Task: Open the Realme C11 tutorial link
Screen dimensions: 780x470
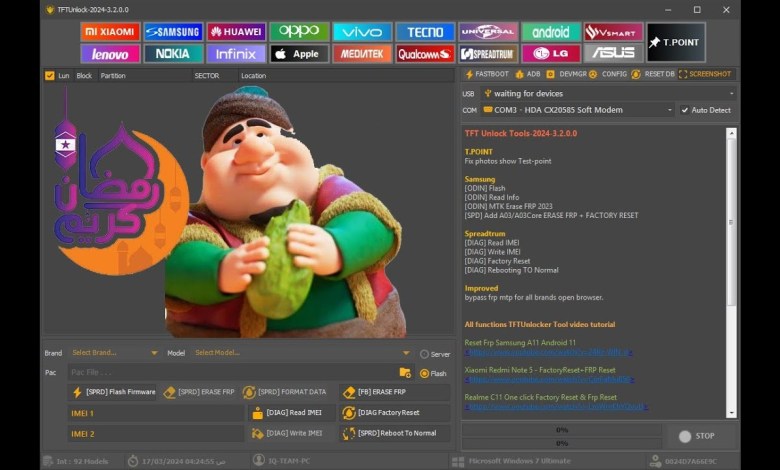Action: pyautogui.click(x=557, y=407)
